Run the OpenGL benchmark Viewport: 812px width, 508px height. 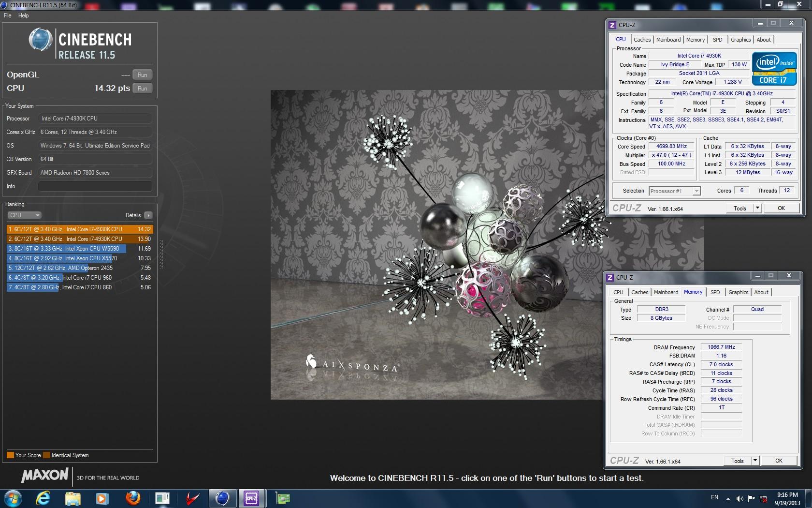142,75
